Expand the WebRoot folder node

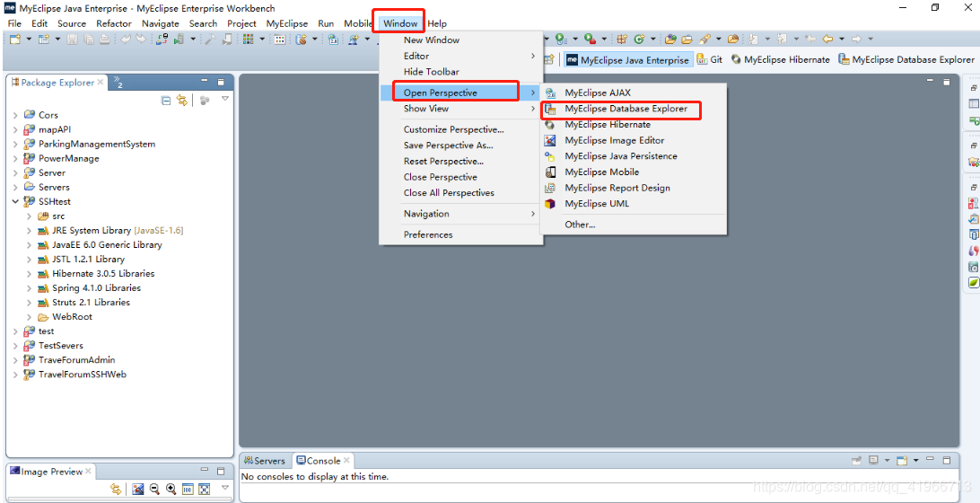click(x=30, y=316)
